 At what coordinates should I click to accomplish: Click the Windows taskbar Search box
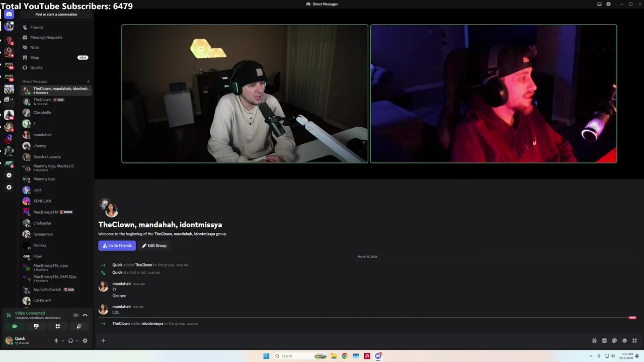coord(300,356)
